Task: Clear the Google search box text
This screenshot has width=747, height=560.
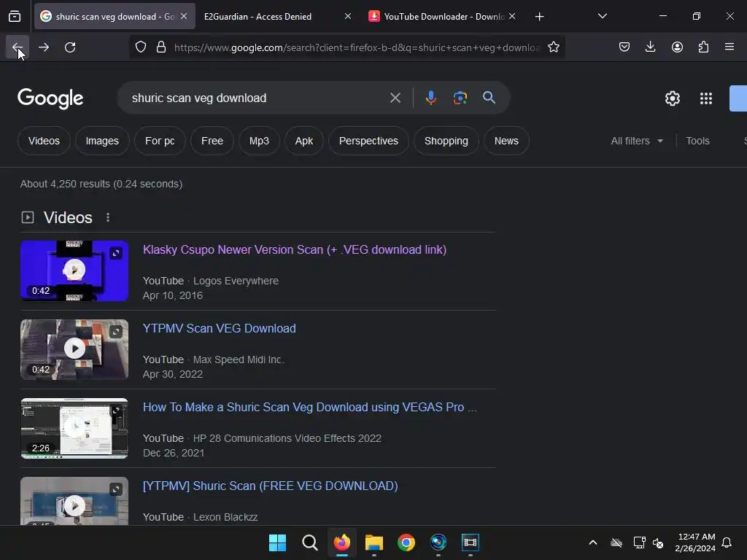Action: click(x=395, y=98)
